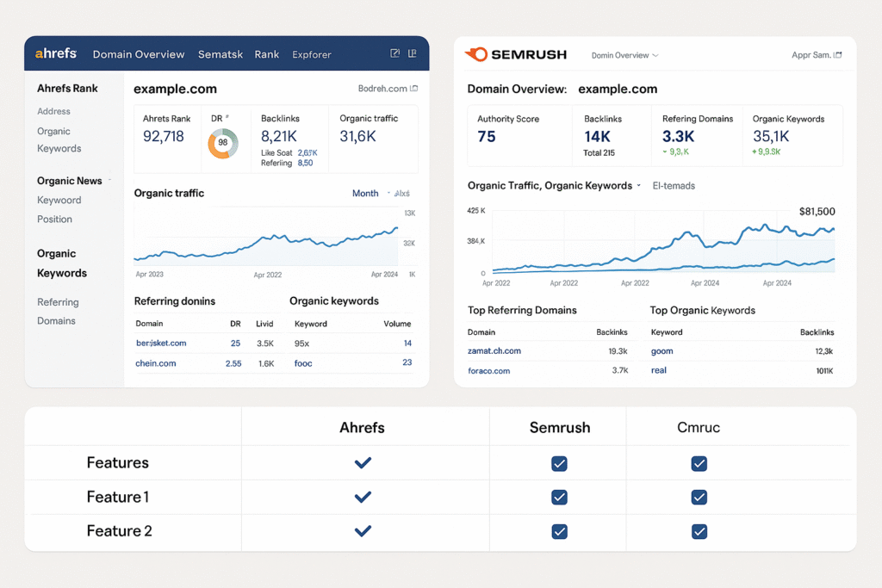
Task: Click the Volume column header
Action: coord(397,324)
